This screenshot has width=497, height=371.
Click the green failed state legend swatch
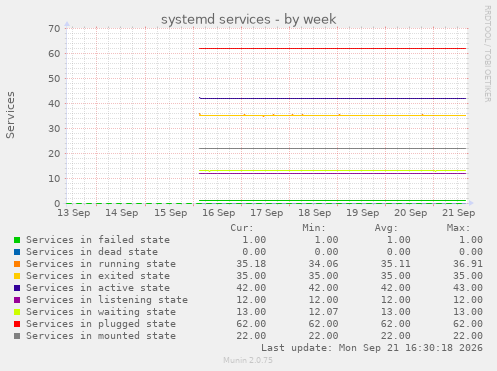(17, 240)
